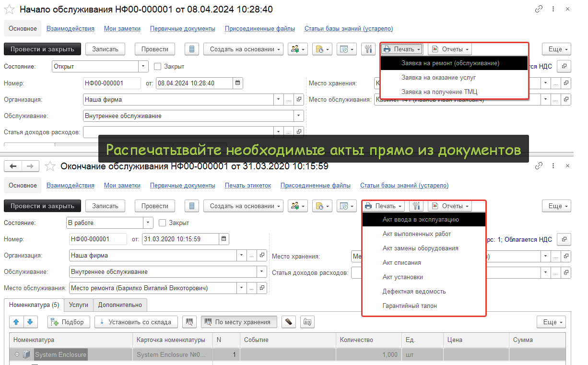Expand Состояние dropdown showing Открыт

click(143, 67)
